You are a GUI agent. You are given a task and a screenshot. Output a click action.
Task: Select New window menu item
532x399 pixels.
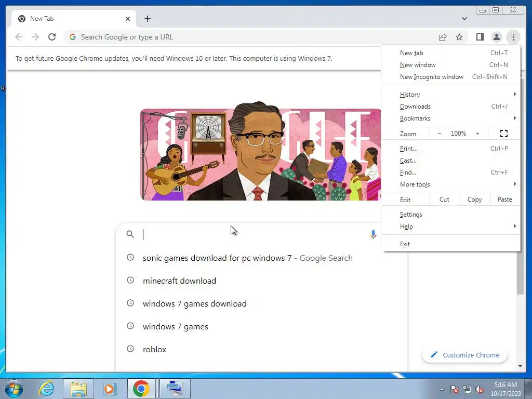tap(450, 65)
